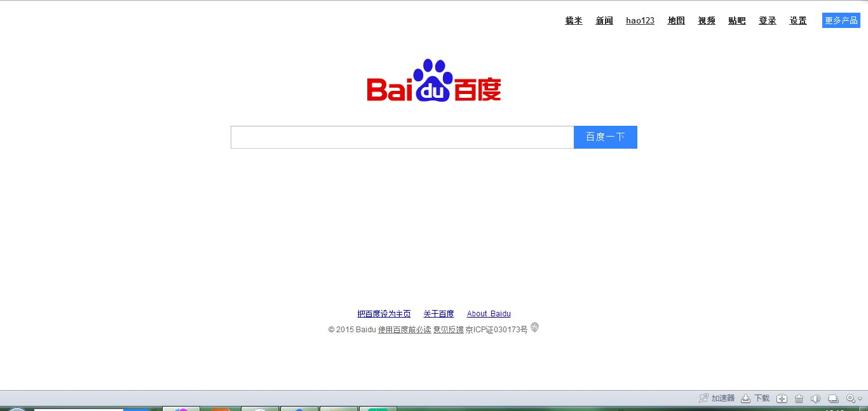
Task: Click 把百度设为主页 to set homepage
Action: [x=384, y=313]
